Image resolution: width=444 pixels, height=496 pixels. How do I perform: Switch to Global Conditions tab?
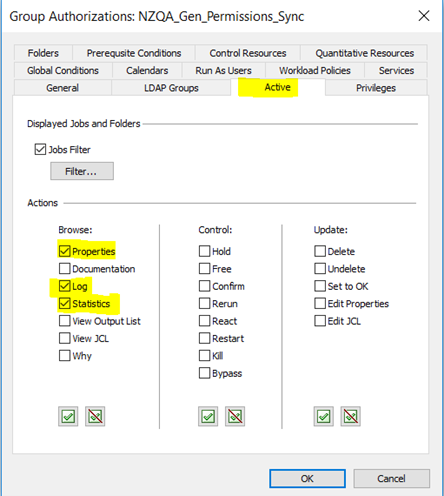tap(63, 70)
